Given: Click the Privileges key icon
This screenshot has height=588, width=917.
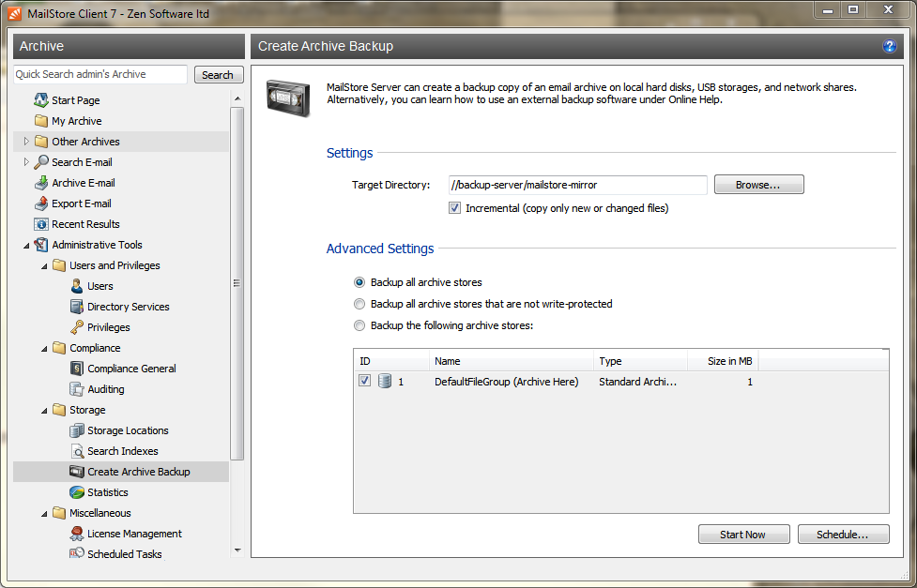Looking at the screenshot, I should pos(77,327).
